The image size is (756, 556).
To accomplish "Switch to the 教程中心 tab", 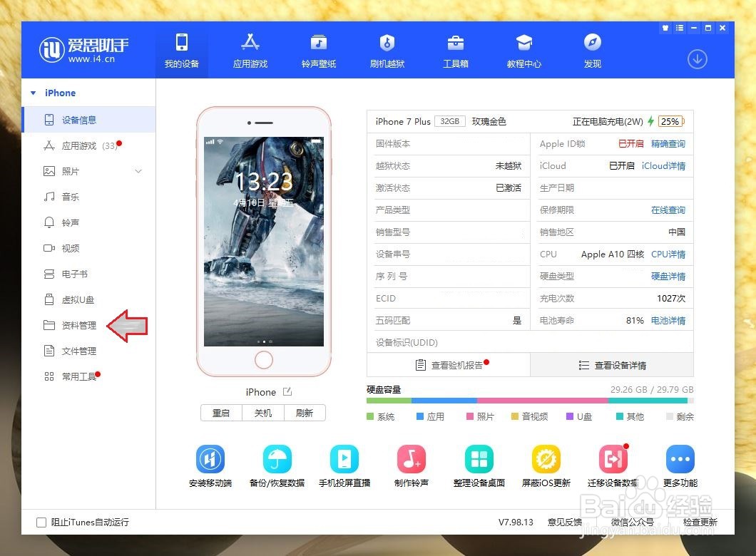I will [523, 49].
